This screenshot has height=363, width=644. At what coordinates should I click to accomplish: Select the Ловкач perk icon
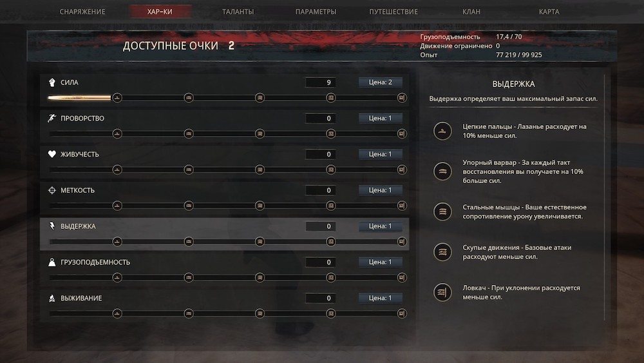[x=442, y=292]
